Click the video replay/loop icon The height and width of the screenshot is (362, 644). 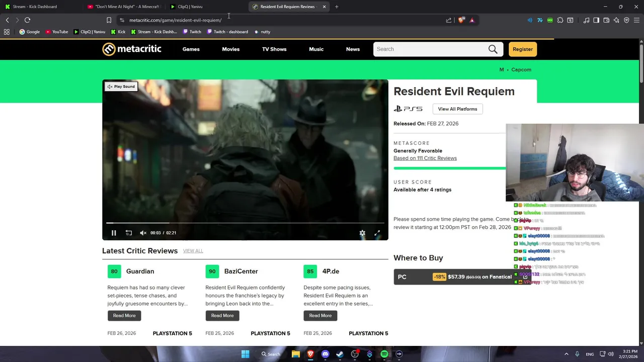(x=129, y=233)
